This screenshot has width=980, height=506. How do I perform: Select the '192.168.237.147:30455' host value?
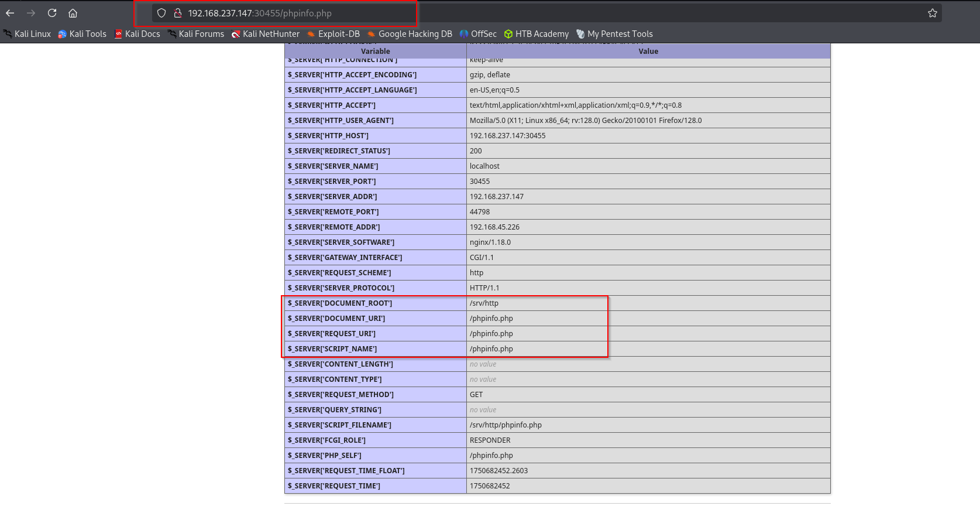[507, 136]
